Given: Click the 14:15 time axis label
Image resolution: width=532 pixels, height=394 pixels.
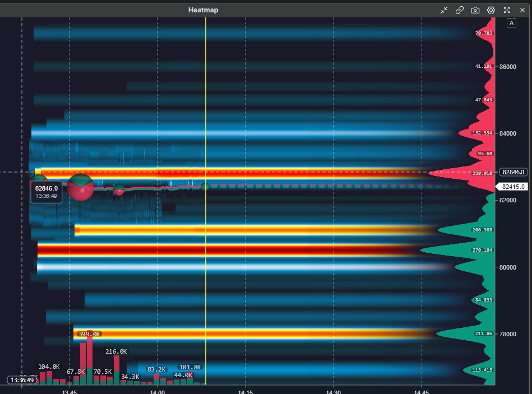Looking at the screenshot, I should click(246, 392).
